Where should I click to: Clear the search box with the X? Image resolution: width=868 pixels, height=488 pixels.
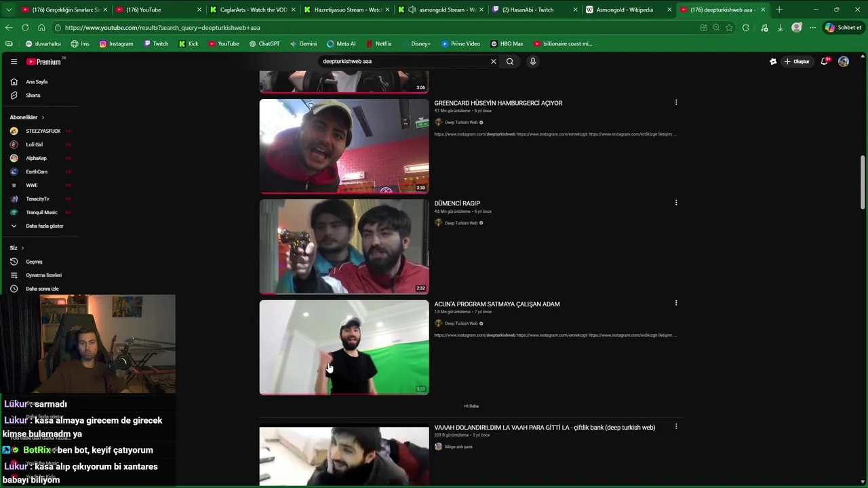click(493, 62)
